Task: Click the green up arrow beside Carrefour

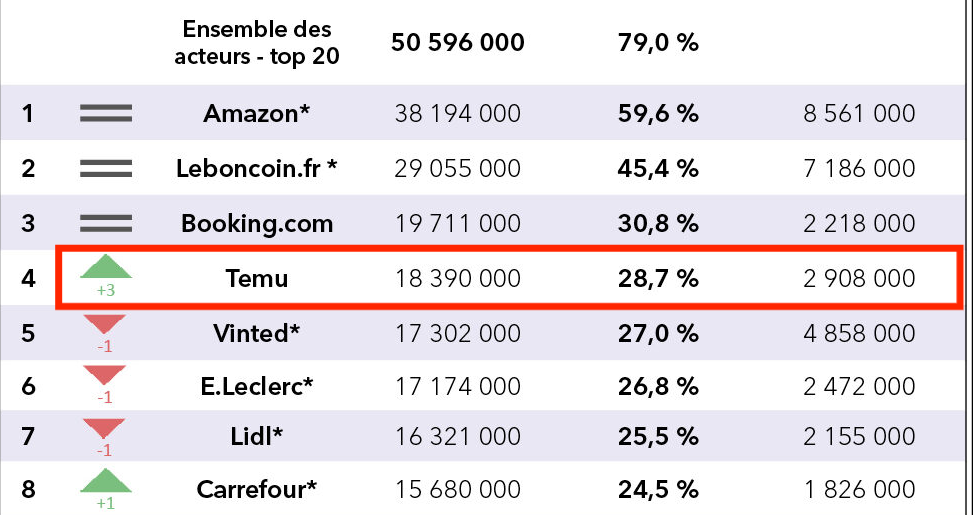Action: [105, 483]
